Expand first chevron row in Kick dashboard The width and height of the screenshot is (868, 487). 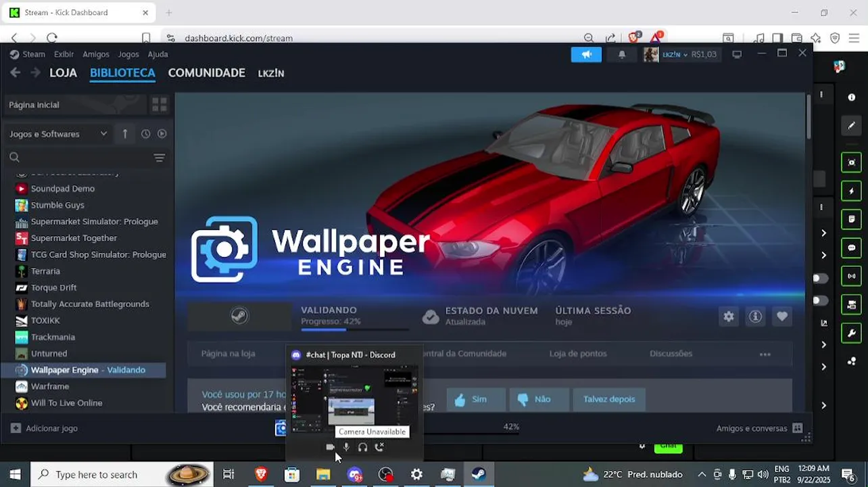[x=823, y=233]
